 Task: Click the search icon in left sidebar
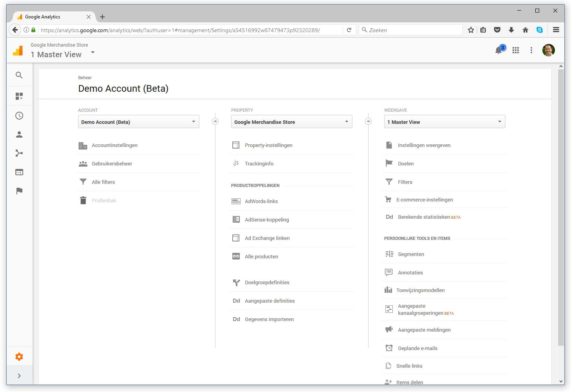tap(19, 75)
